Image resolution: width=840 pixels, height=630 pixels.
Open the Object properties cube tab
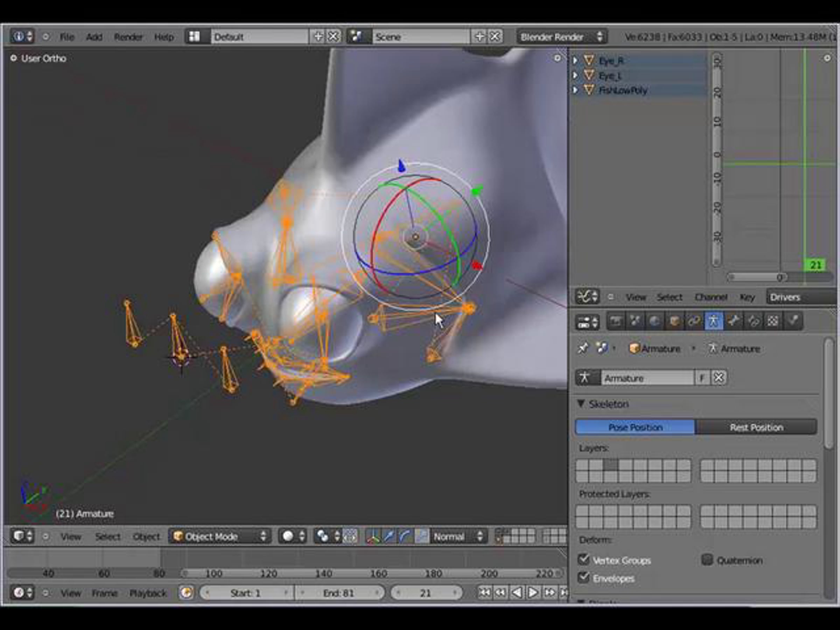(674, 321)
